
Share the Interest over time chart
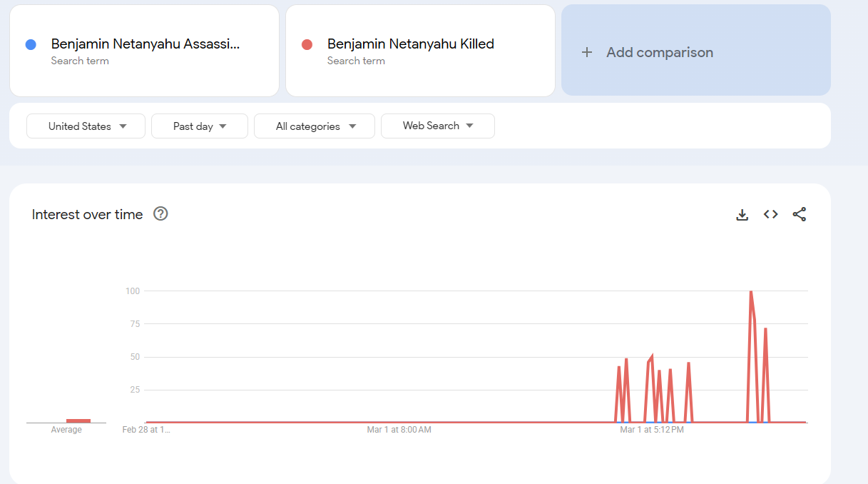coord(800,214)
